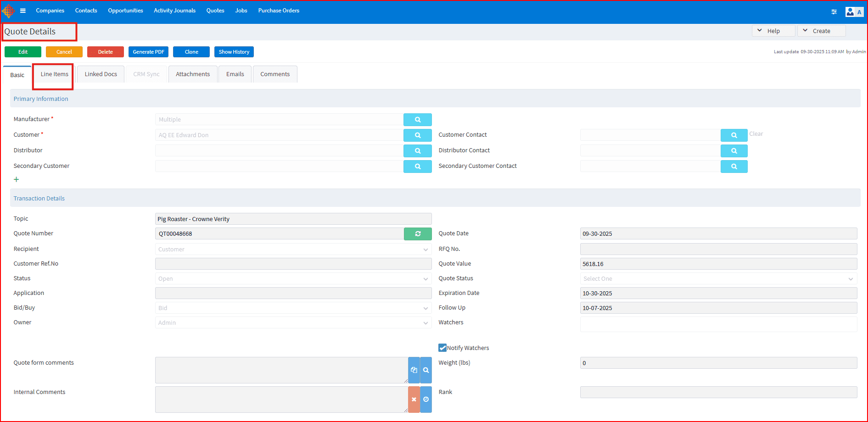This screenshot has height=422, width=868.
Task: Open the Quote Status Select One dropdown
Action: pyautogui.click(x=718, y=279)
